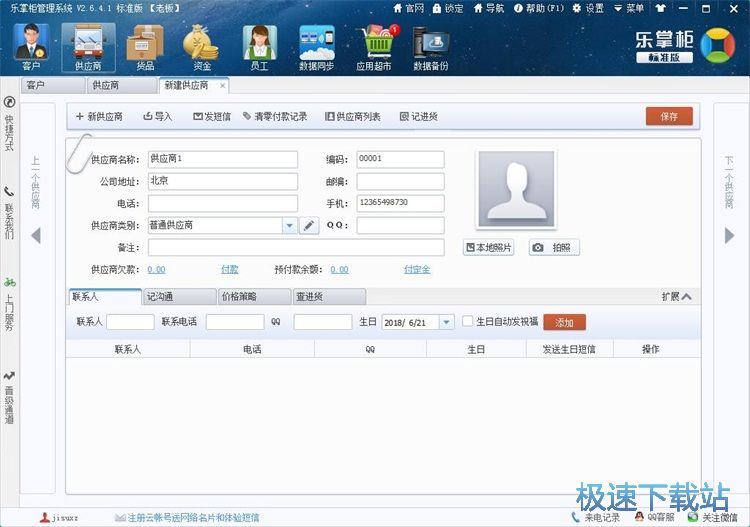Launch 数据同步 data sync icon
This screenshot has width=750, height=527.
click(x=316, y=47)
